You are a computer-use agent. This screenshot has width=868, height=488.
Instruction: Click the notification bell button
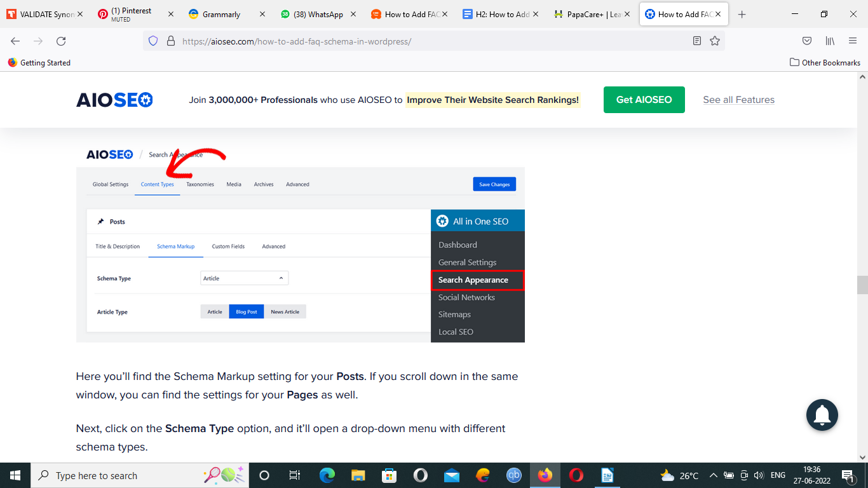pyautogui.click(x=822, y=415)
